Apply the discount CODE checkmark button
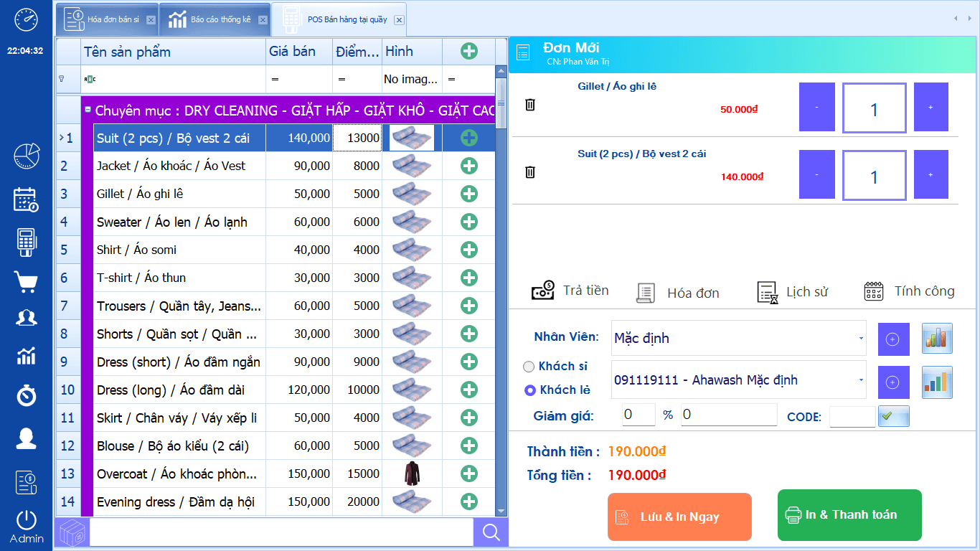980x551 pixels. tap(893, 416)
